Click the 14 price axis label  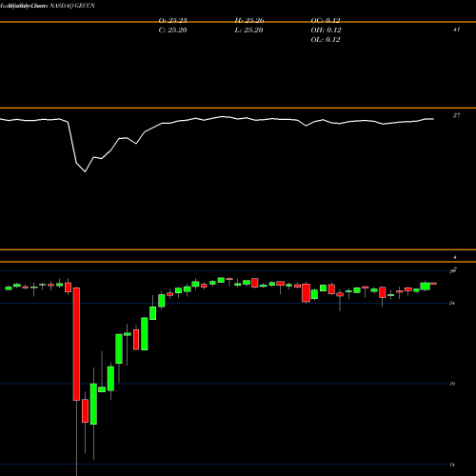(x=452, y=465)
